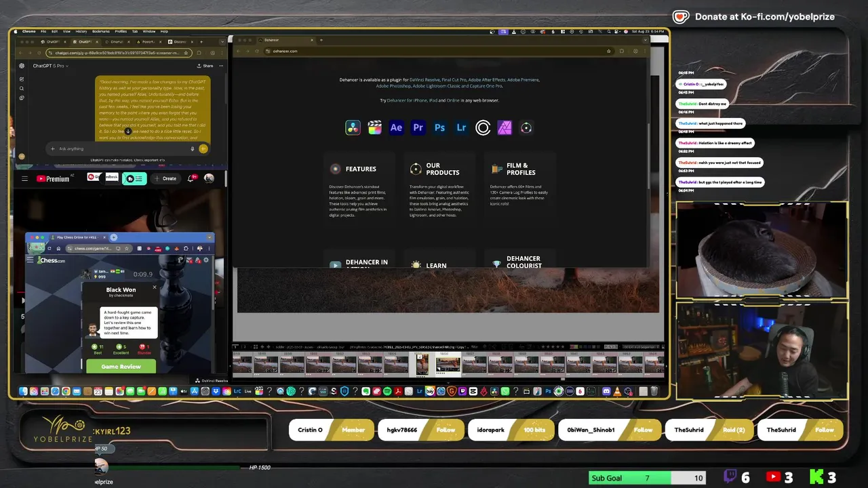Open the Edit menu in the menu bar
Screen dimensions: 868x488
pos(54,31)
